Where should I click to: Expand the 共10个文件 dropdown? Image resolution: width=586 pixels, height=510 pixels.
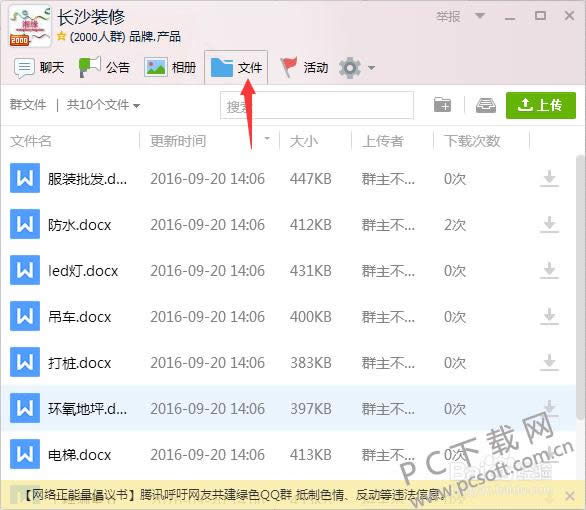[104, 105]
